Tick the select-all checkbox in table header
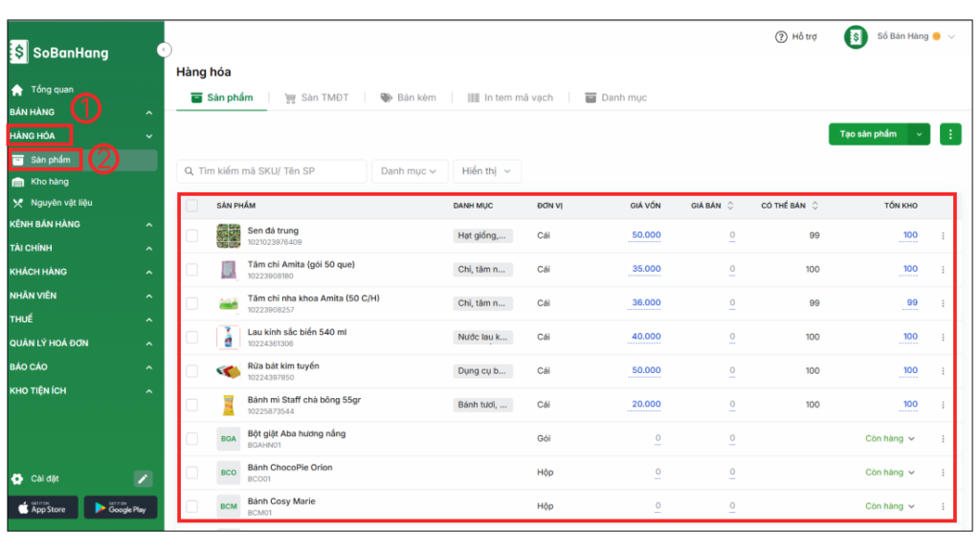 point(192,206)
